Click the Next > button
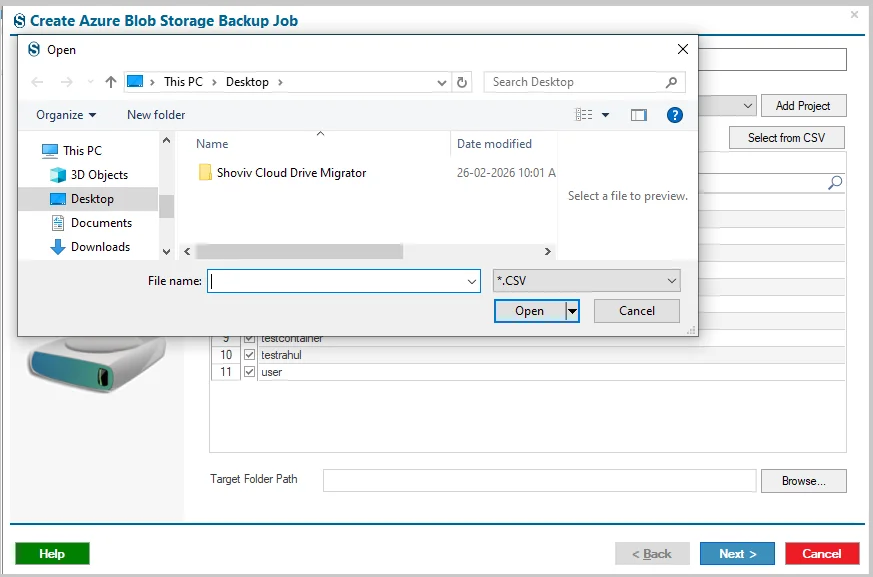The width and height of the screenshot is (873, 577). (737, 554)
